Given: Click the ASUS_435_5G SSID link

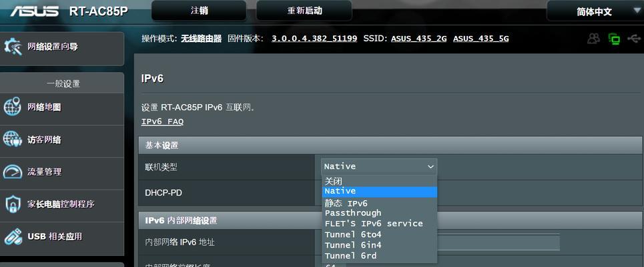Looking at the screenshot, I should click(481, 39).
